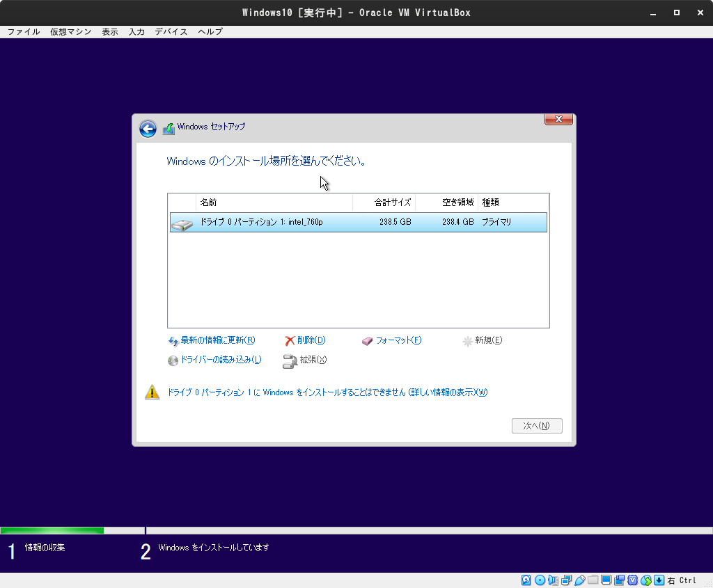Close the Windows セットアップ dialog
713x588 pixels.
(558, 119)
